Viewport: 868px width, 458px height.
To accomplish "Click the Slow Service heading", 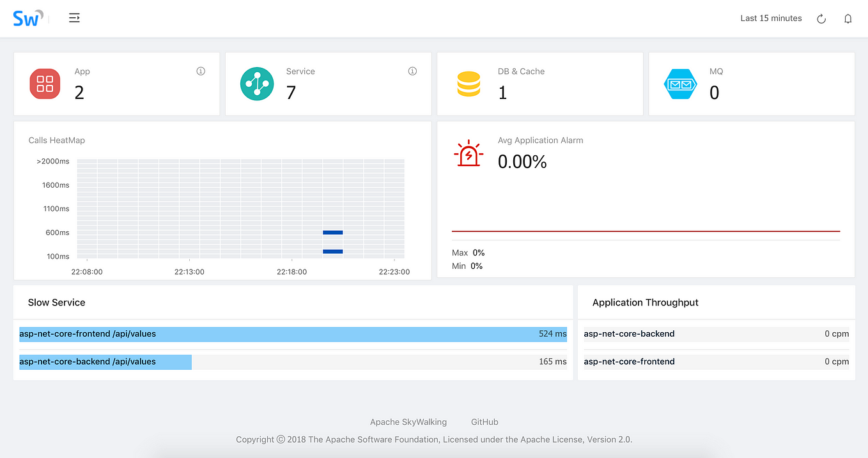I will click(x=57, y=303).
